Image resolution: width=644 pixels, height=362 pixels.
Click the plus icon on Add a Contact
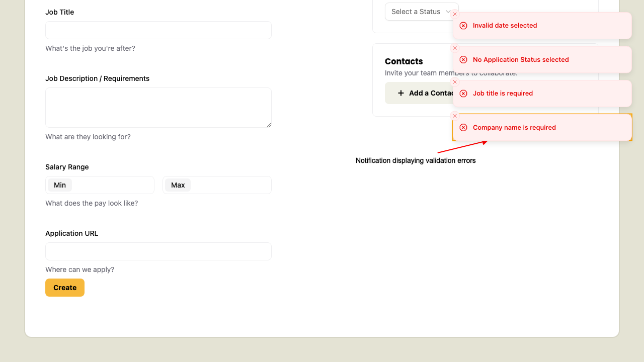pos(401,93)
